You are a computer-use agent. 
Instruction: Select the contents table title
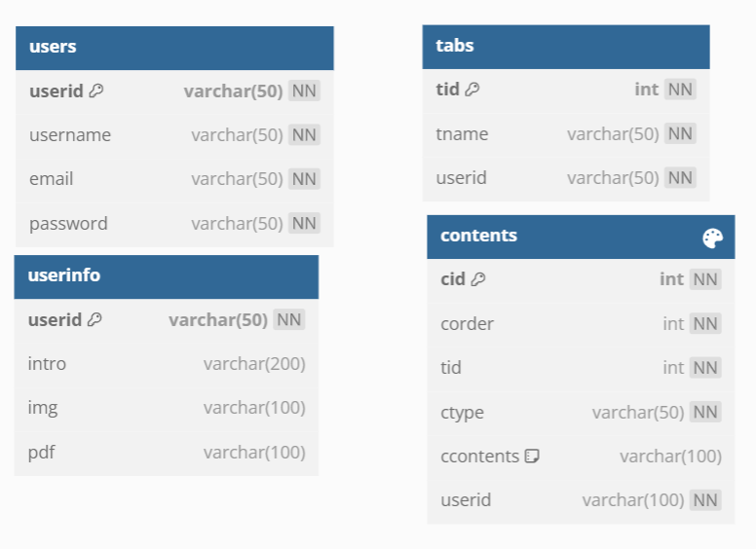point(478,236)
